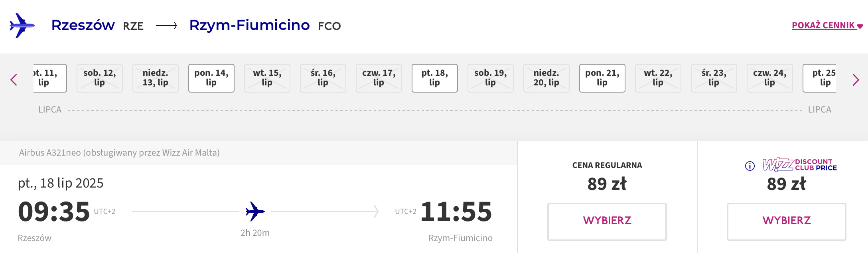Select WYBIERZ under Wizz Discount Club price
The height and width of the screenshot is (253, 868).
click(x=787, y=221)
